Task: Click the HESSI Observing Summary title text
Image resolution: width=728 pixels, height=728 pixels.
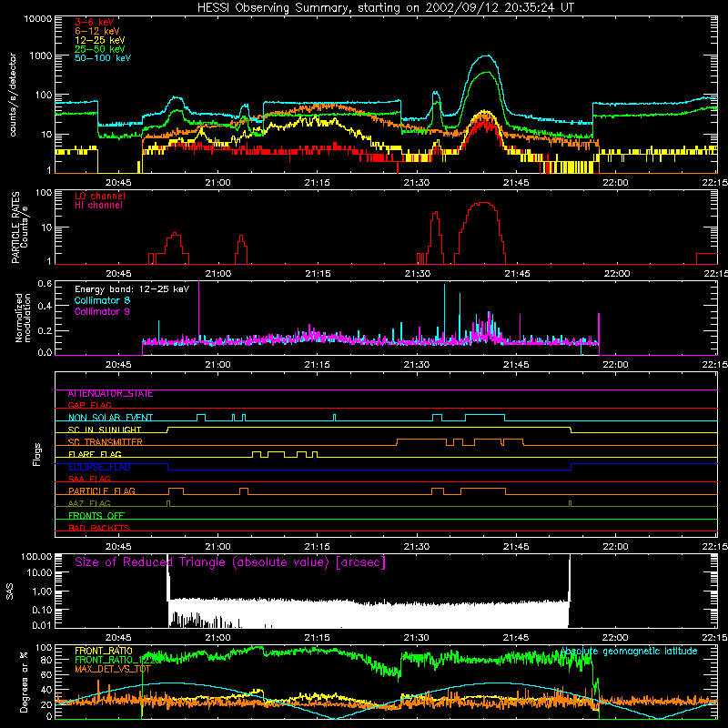Action: point(385,8)
